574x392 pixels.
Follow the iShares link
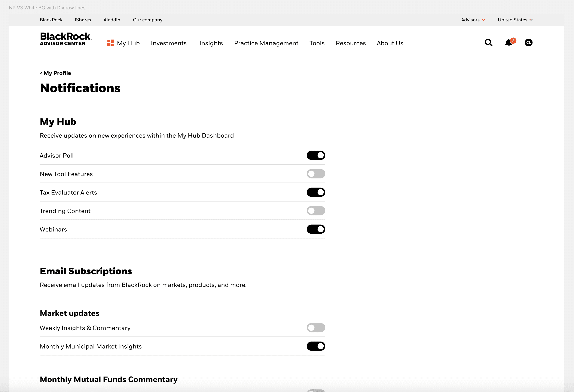pyautogui.click(x=83, y=20)
